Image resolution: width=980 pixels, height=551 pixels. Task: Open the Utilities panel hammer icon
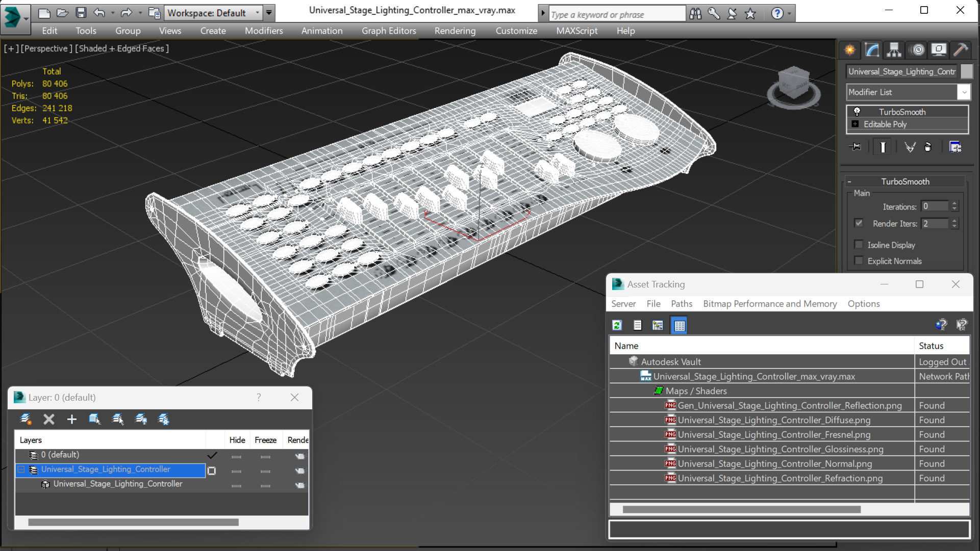coord(961,49)
